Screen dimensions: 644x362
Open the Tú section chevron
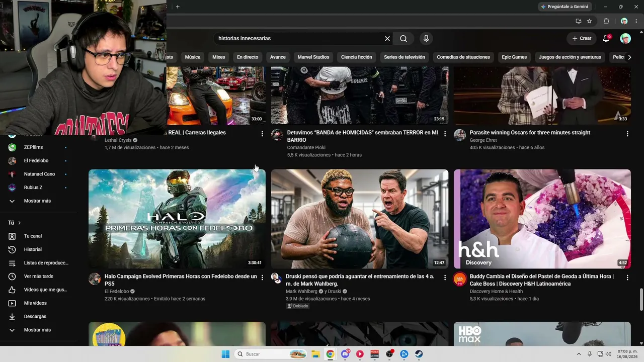point(20,223)
